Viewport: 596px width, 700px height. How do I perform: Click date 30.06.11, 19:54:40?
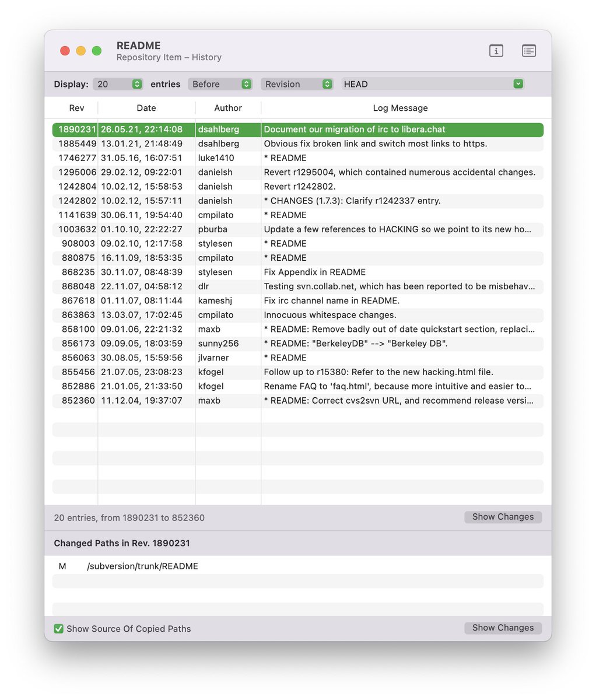click(142, 215)
